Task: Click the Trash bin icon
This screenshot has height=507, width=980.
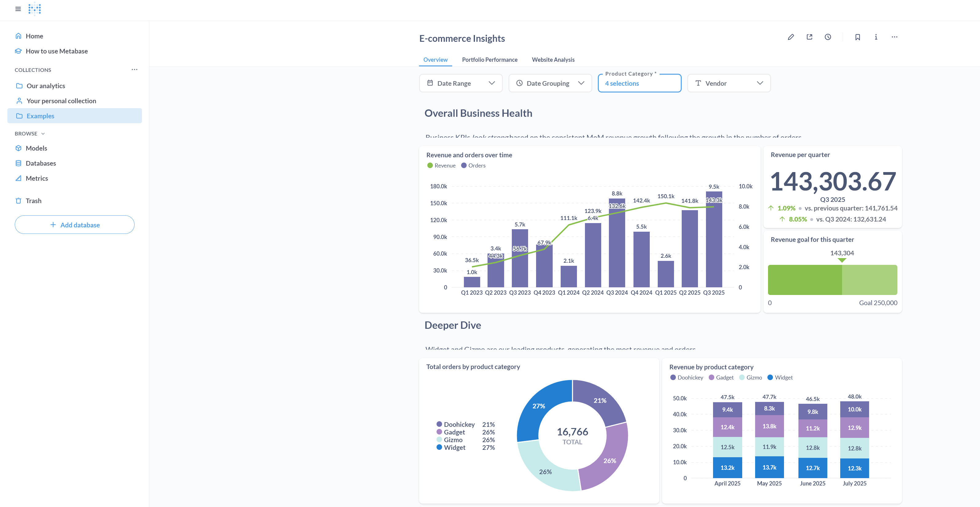Action: click(18, 201)
